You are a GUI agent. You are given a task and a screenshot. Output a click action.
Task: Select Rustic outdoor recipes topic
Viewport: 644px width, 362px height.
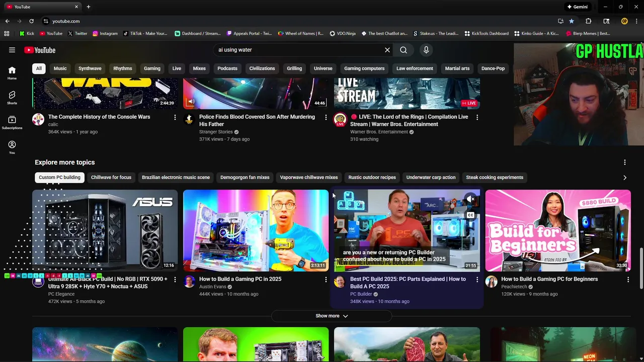click(372, 177)
